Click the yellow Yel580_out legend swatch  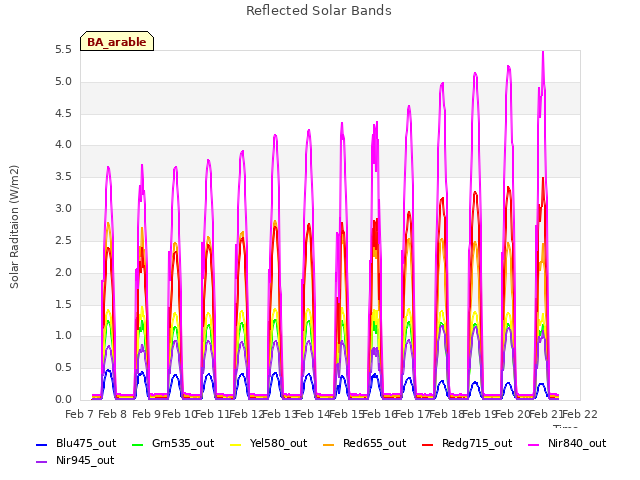click(x=236, y=445)
